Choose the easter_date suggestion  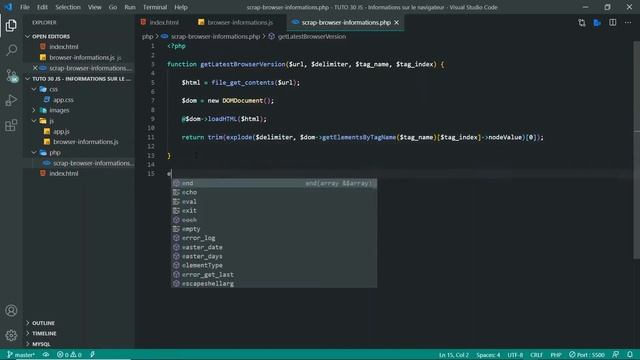click(x=274, y=247)
